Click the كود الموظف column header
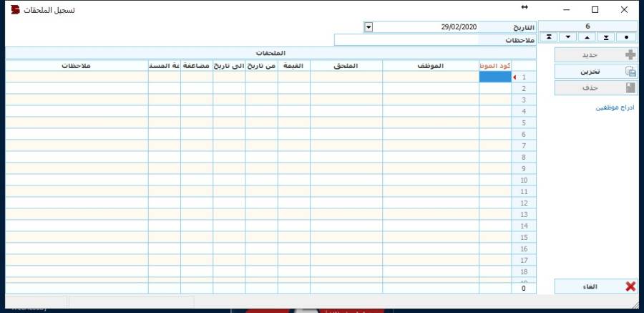Viewport: 644px width, 313px height. [x=495, y=66]
